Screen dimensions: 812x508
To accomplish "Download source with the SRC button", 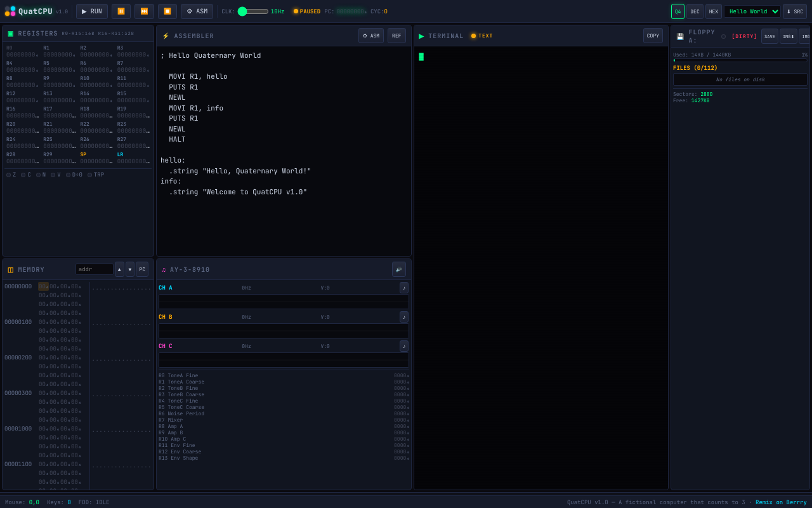I will (x=795, y=11).
